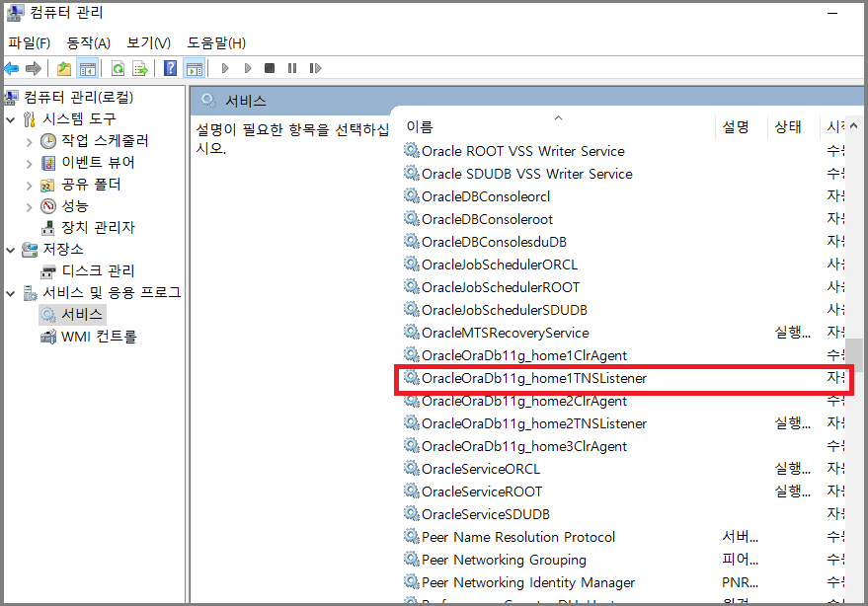Open the 동작(A) menu
The image size is (868, 606).
tap(89, 42)
